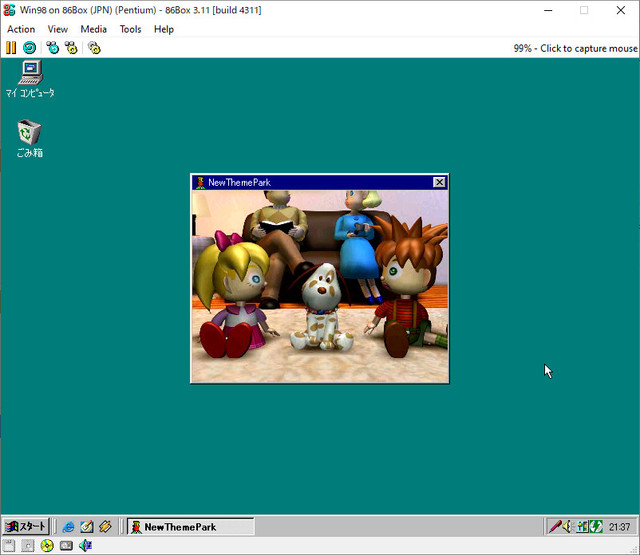Click the second floppy drive status icon
Screen dimensions: 640x555
28,546
